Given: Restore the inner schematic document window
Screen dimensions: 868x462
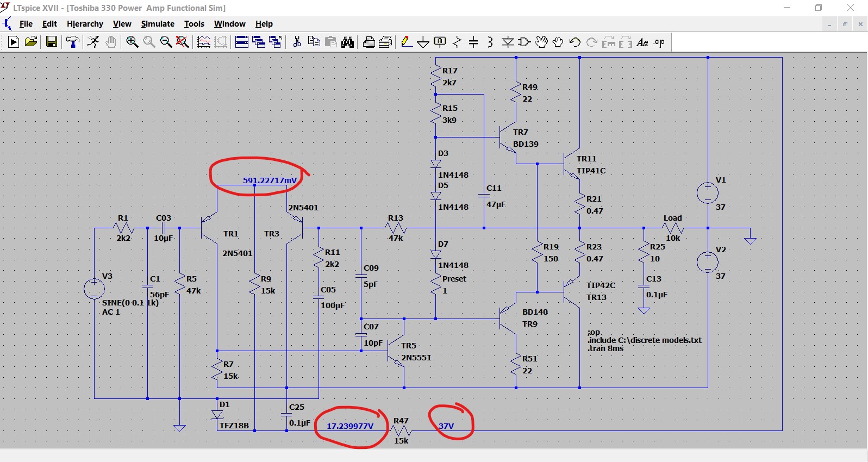Looking at the screenshot, I should click(x=845, y=24).
